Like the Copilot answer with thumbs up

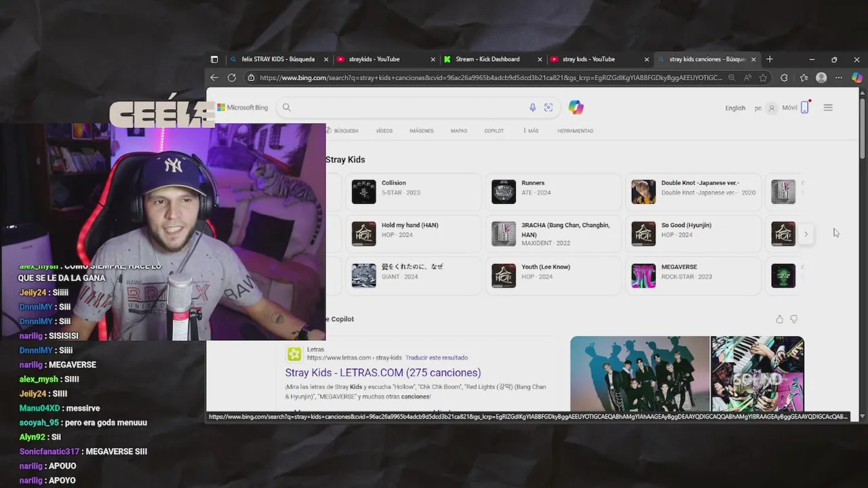point(779,319)
